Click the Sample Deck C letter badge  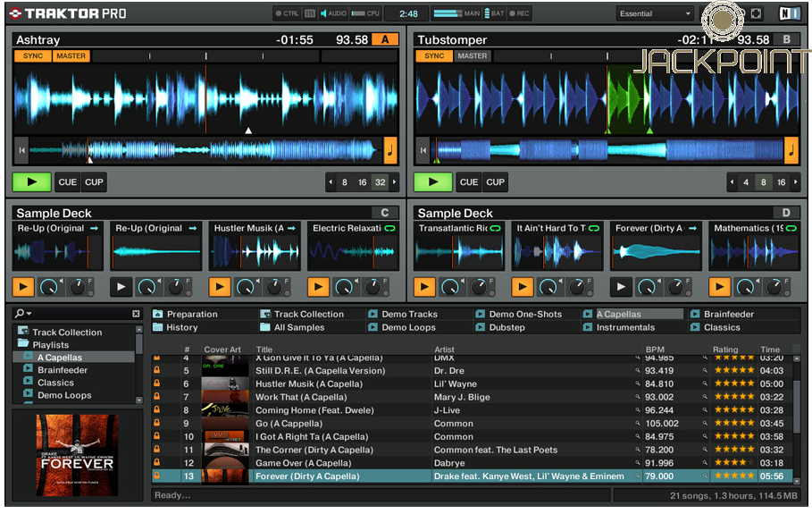click(385, 213)
